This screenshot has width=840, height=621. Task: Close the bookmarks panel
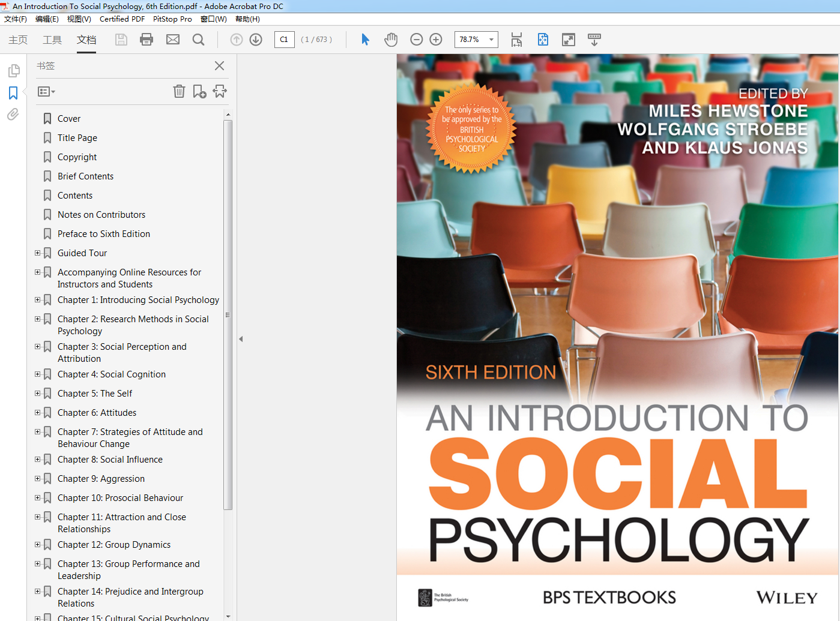click(x=219, y=66)
